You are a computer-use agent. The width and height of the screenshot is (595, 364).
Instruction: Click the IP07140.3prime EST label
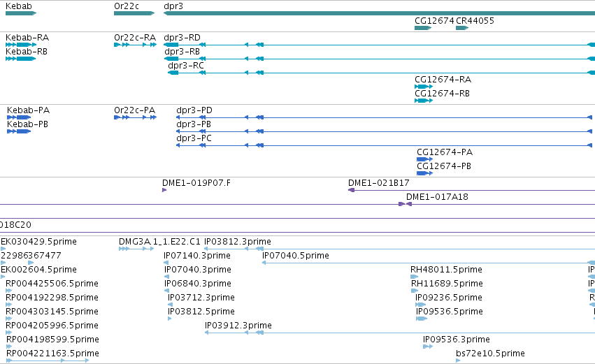197,256
